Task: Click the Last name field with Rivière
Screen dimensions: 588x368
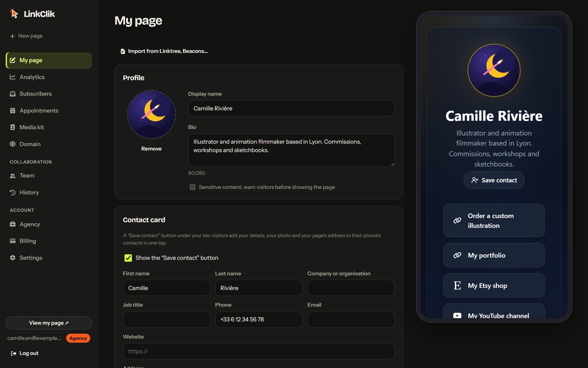Action: (x=259, y=288)
